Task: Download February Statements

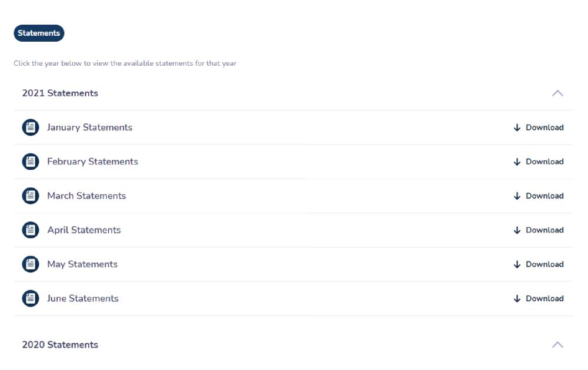Action: tap(539, 162)
